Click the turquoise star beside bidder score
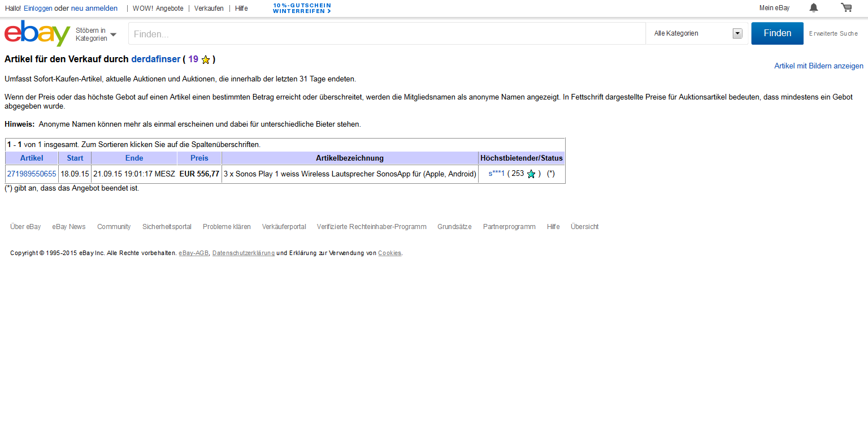 click(531, 174)
